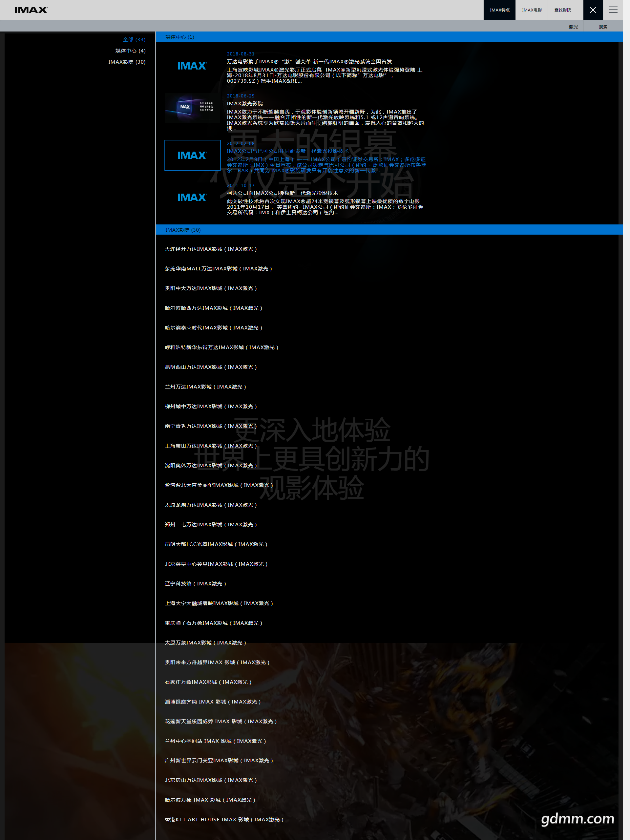This screenshot has width=630, height=840.
Task: Focus the search field containing 激光
Action: coord(291,27)
